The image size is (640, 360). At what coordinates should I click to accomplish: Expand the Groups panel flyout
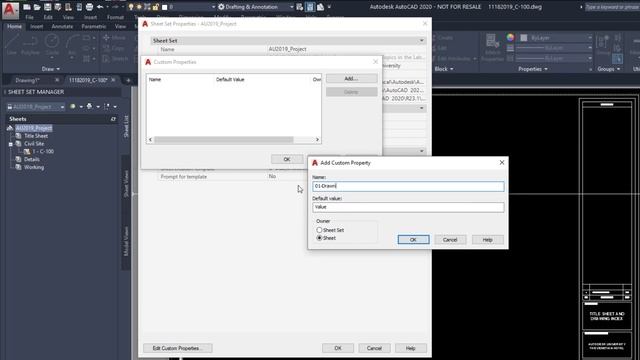pyautogui.click(x=609, y=69)
